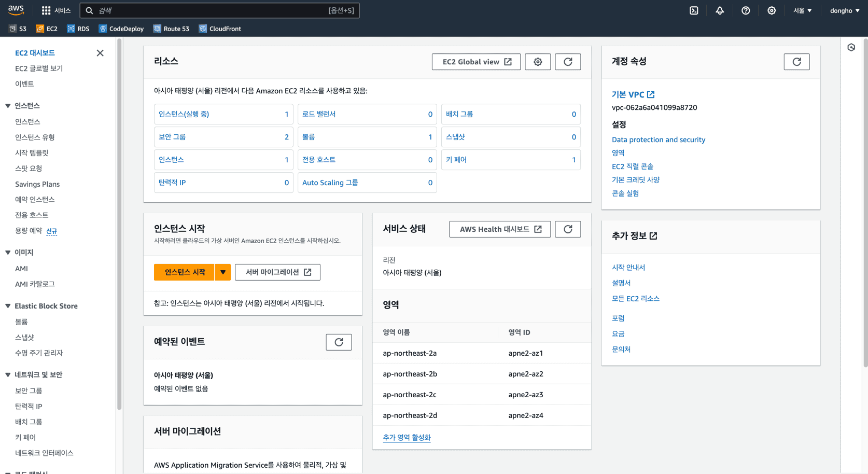Click the 신규 badge beside 용량 예약
The image size is (868, 474).
point(52,231)
